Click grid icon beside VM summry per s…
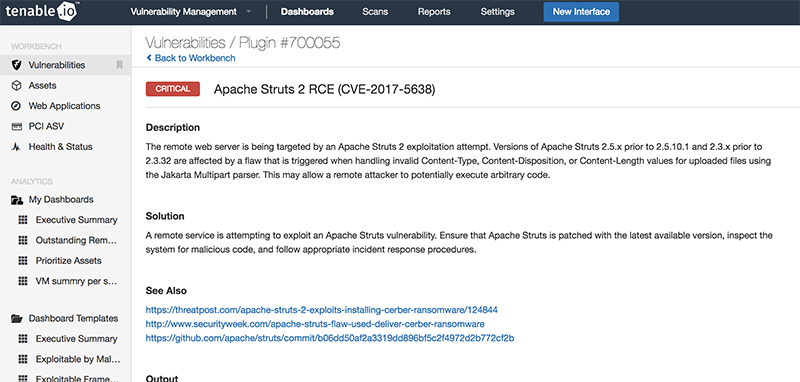 (22, 281)
